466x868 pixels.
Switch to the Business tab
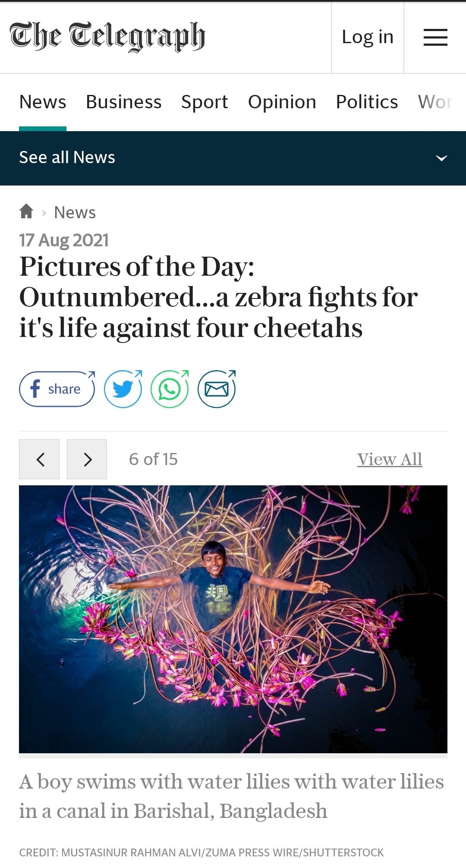123,102
